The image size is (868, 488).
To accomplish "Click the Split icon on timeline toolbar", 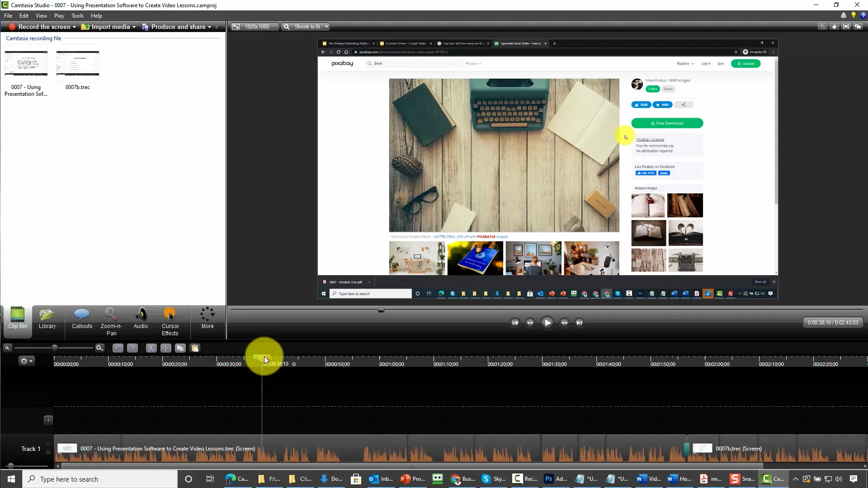I will tap(166, 348).
